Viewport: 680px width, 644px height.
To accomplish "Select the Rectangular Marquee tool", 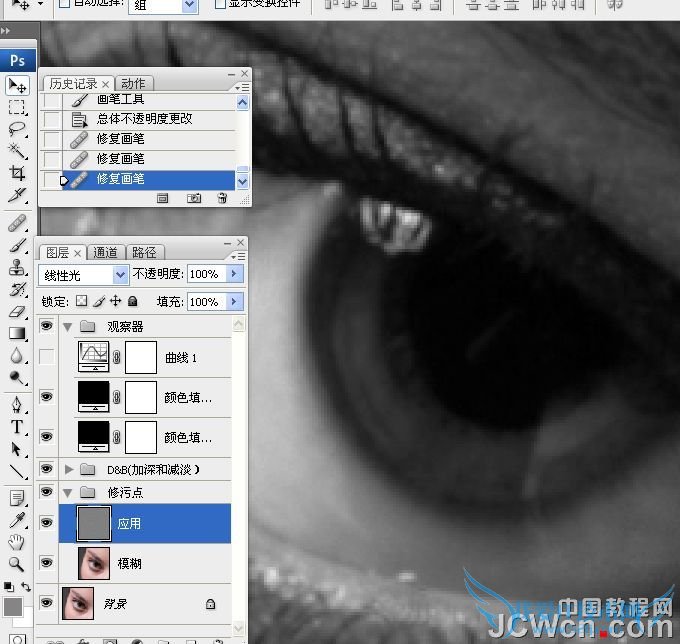I will click(17, 107).
